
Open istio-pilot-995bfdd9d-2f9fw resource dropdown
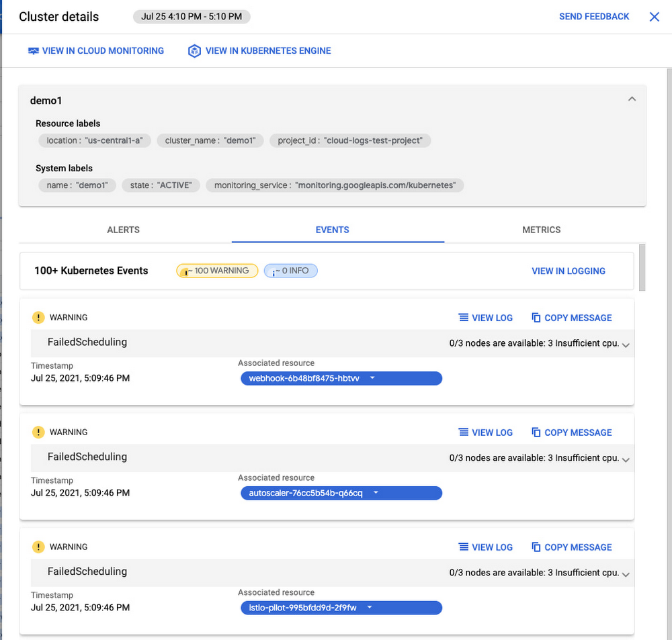point(341,608)
